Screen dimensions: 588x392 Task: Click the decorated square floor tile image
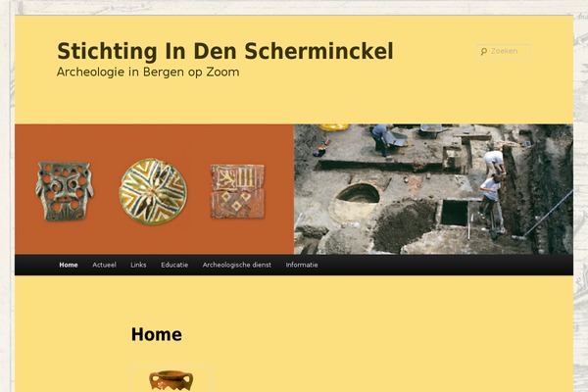pos(237,191)
